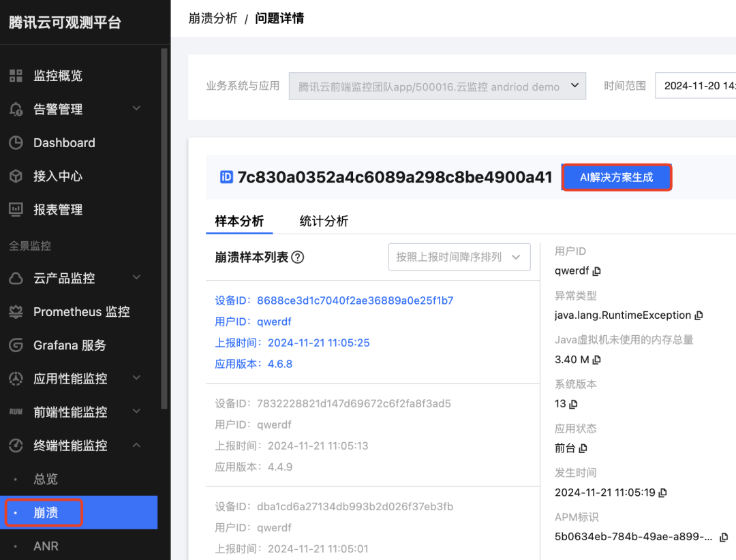Viewport: 736px width, 560px height.
Task: Open Dashboard from the sidebar
Action: (x=64, y=142)
